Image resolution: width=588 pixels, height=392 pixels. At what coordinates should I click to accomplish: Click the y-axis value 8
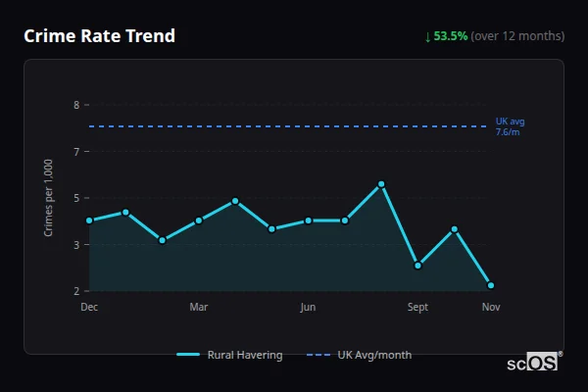(76, 105)
